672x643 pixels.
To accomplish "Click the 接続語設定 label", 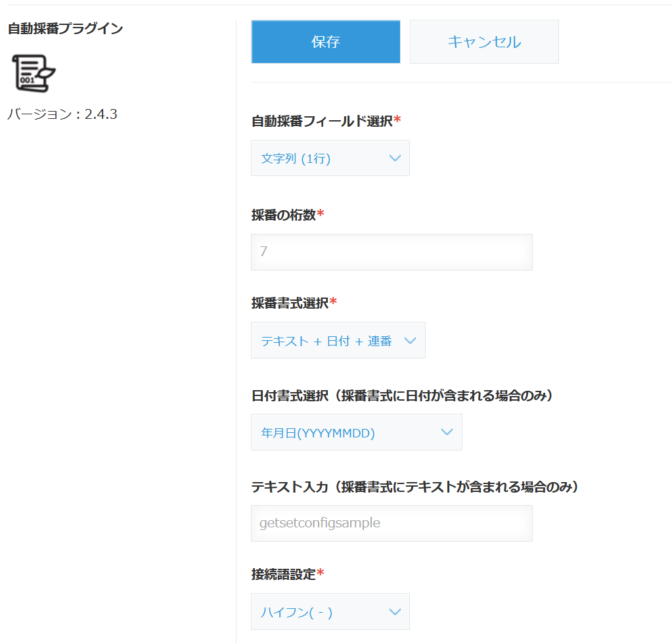I will 288,574.
